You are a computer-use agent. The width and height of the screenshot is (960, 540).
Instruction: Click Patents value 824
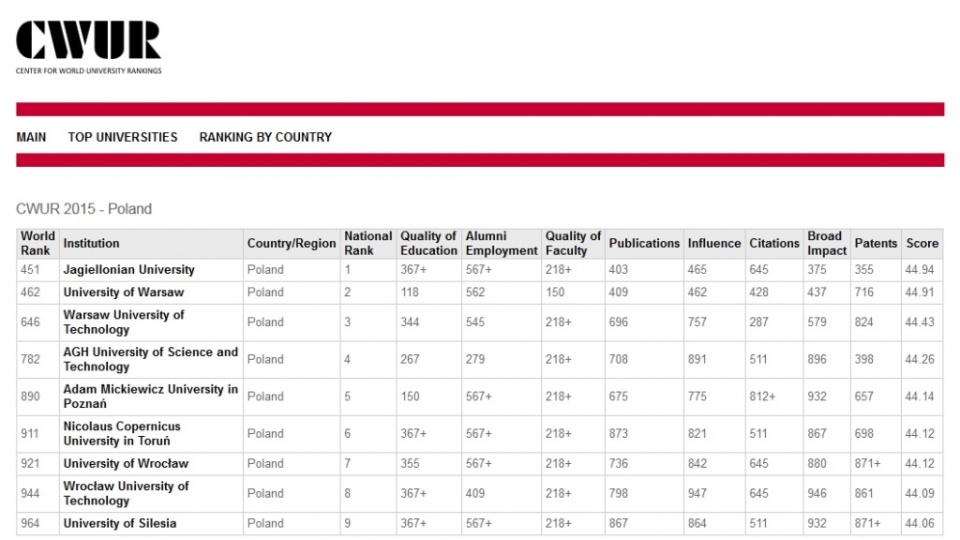pyautogui.click(x=864, y=322)
